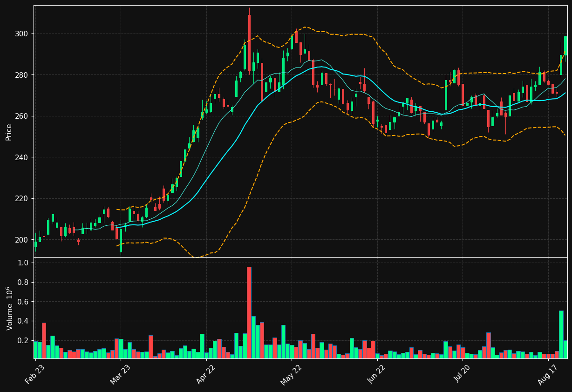Click the Price axis title
The height and width of the screenshot is (392, 572).
[9, 132]
